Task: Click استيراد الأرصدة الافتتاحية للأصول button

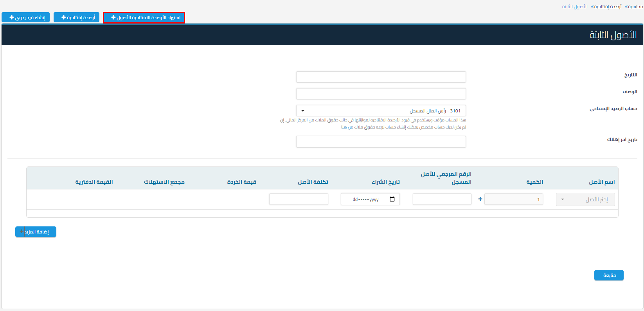Action: [x=144, y=18]
